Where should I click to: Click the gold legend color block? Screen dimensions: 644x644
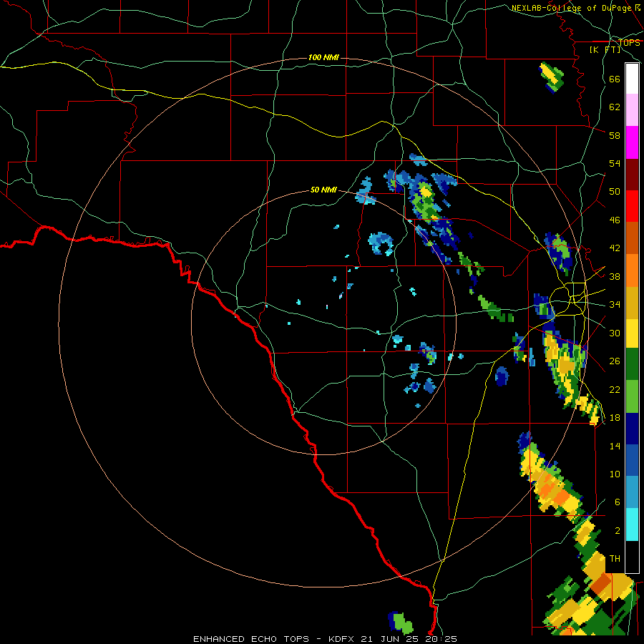[x=632, y=303]
